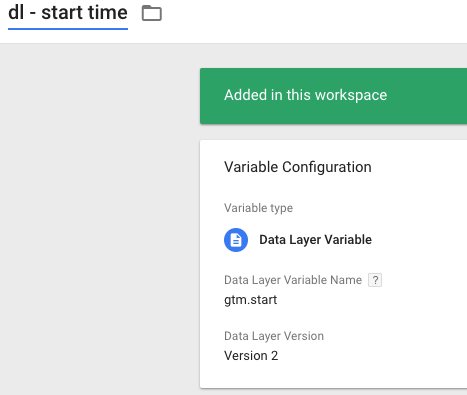Click the "Version 2" data layer version value
This screenshot has height=395, width=467.
tap(251, 356)
